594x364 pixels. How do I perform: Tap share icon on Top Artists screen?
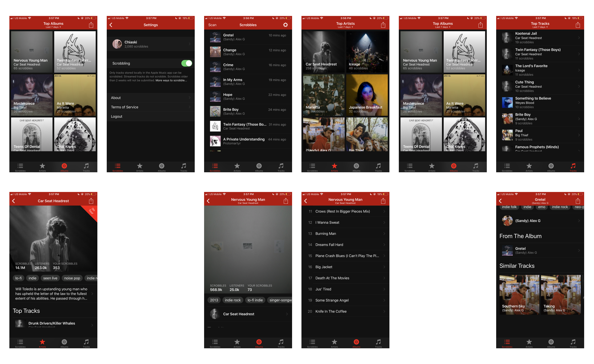pos(383,25)
